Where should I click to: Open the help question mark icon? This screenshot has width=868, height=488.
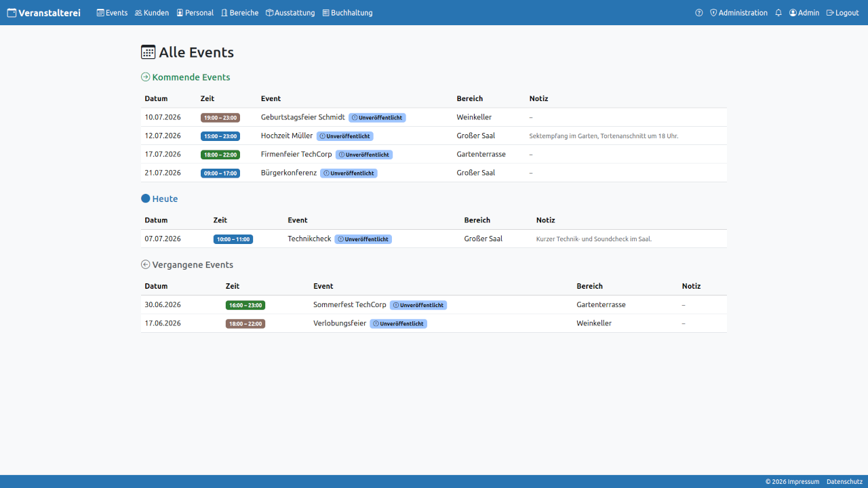click(699, 13)
